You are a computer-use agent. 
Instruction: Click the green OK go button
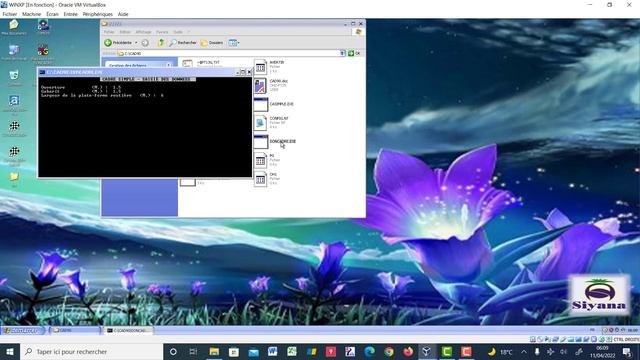(x=354, y=53)
